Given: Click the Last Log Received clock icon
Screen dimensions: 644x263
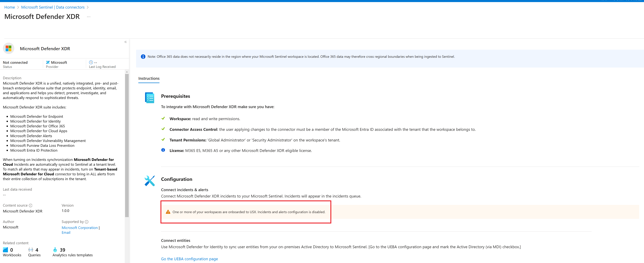Looking at the screenshot, I should [91, 62].
